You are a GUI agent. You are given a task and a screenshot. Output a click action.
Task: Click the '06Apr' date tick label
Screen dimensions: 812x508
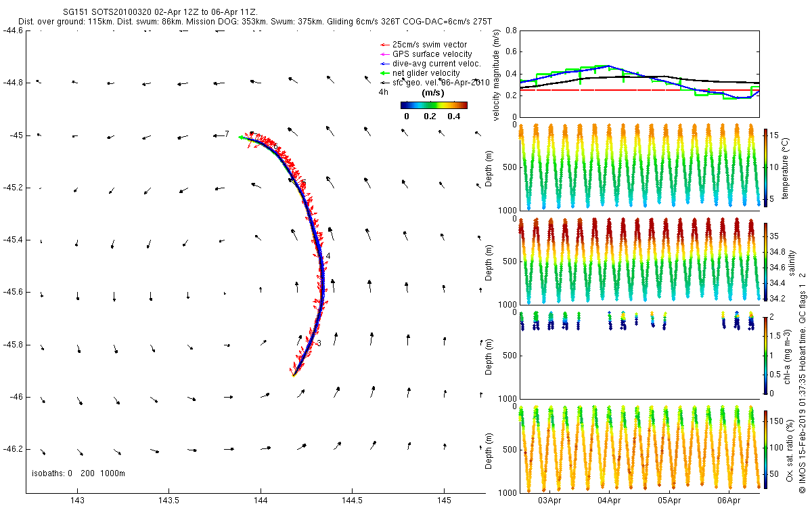tap(729, 501)
